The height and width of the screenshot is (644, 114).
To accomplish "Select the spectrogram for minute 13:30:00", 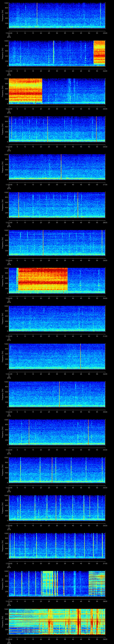I will coord(57,318).
